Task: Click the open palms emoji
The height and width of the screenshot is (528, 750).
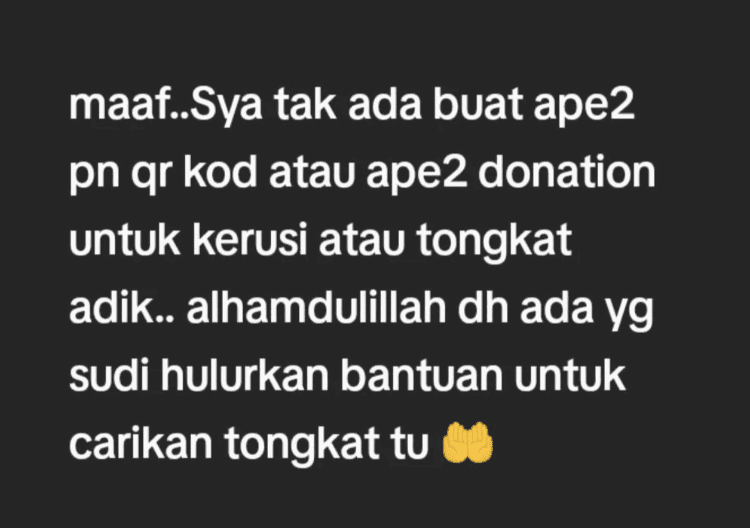Action: click(x=467, y=443)
